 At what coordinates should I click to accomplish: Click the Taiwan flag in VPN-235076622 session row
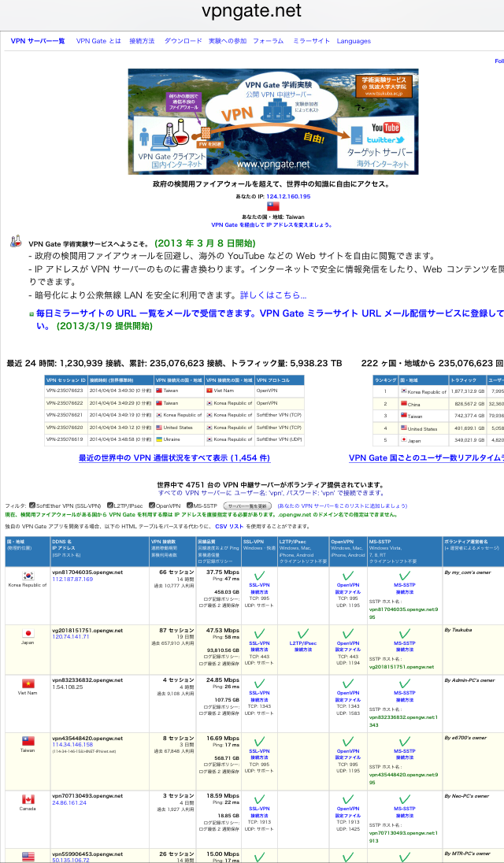coord(160,403)
